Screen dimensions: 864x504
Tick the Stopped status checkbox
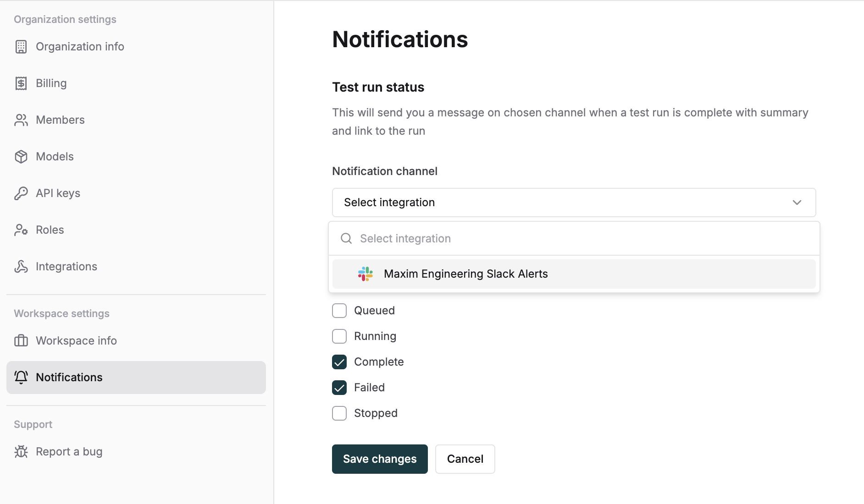pyautogui.click(x=339, y=413)
